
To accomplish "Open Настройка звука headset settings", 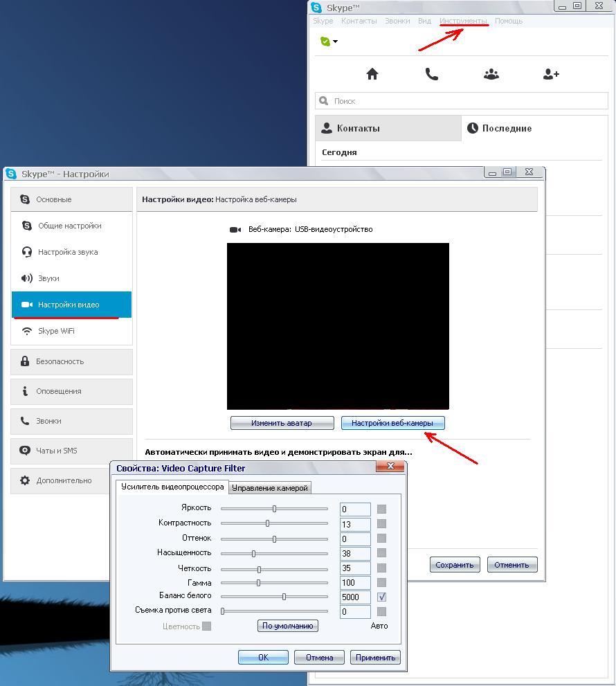I will click(x=67, y=252).
